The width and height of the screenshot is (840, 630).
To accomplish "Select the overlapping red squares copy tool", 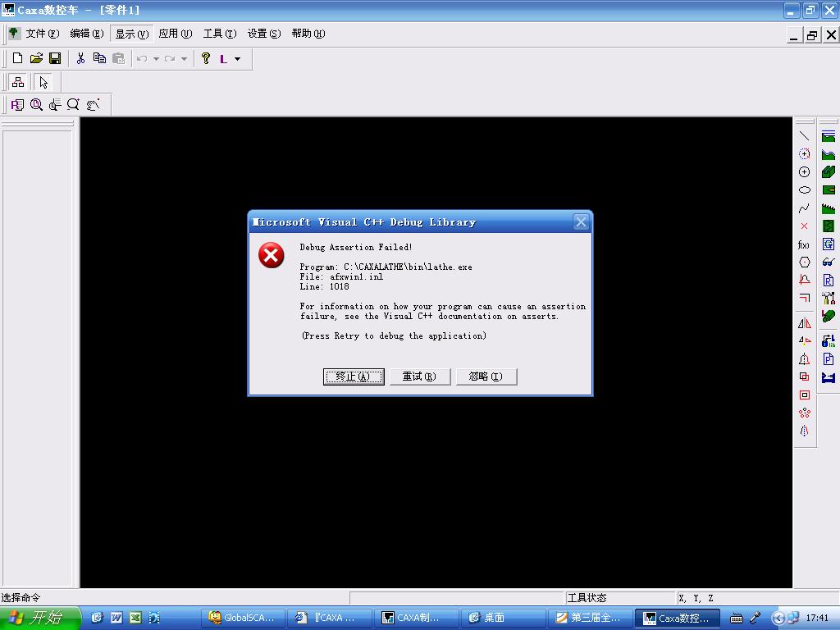I will (804, 377).
